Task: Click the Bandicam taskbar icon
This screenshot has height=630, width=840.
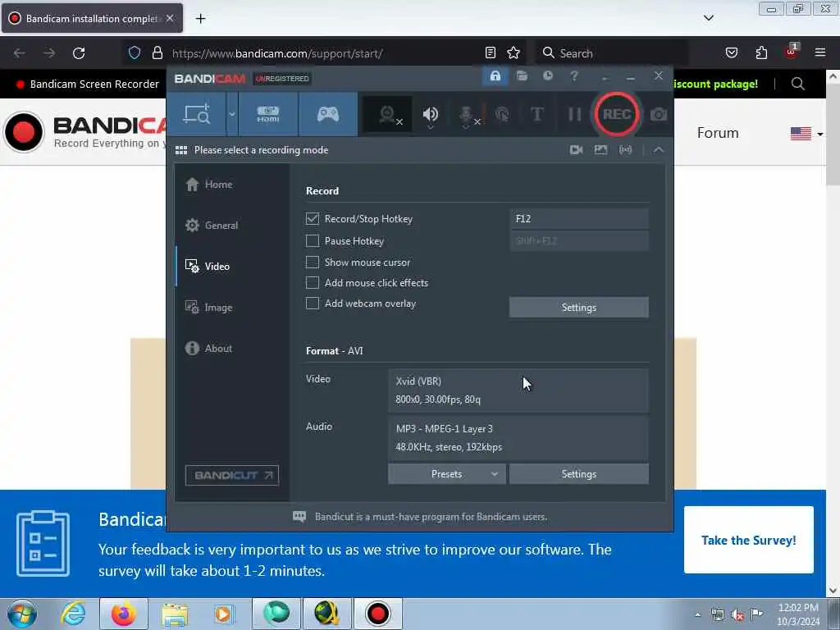Action: click(377, 614)
